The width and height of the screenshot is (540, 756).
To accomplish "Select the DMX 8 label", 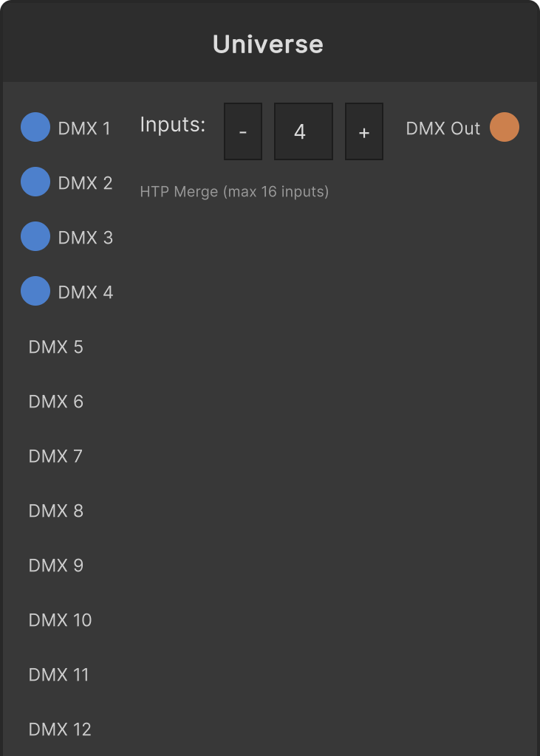I will [x=55, y=511].
